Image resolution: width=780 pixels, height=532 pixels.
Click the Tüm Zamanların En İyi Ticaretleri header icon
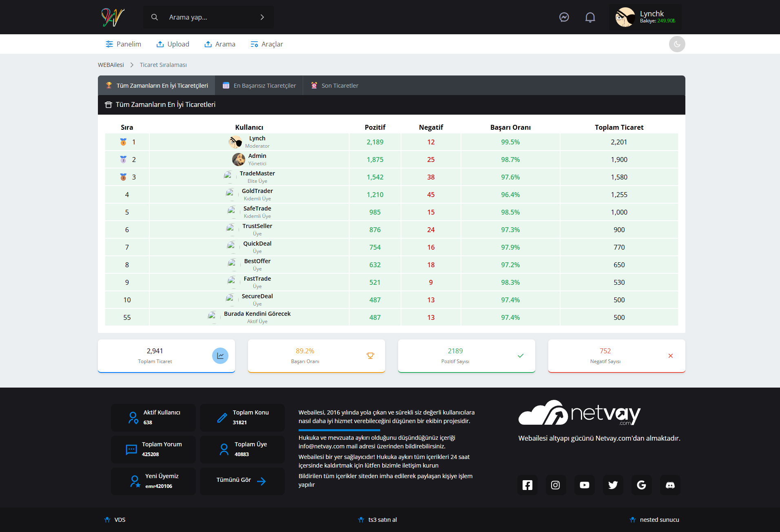pos(108,105)
